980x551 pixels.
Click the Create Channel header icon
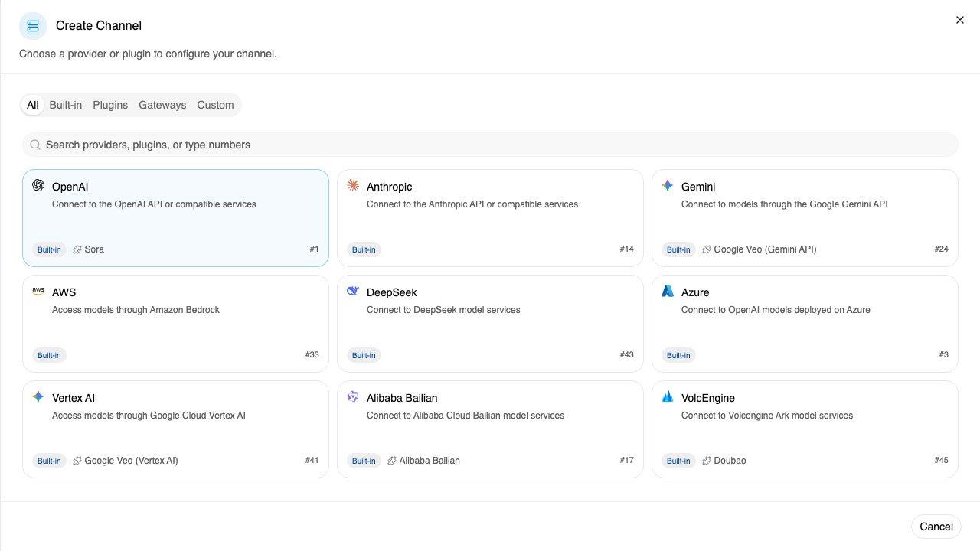coord(33,26)
